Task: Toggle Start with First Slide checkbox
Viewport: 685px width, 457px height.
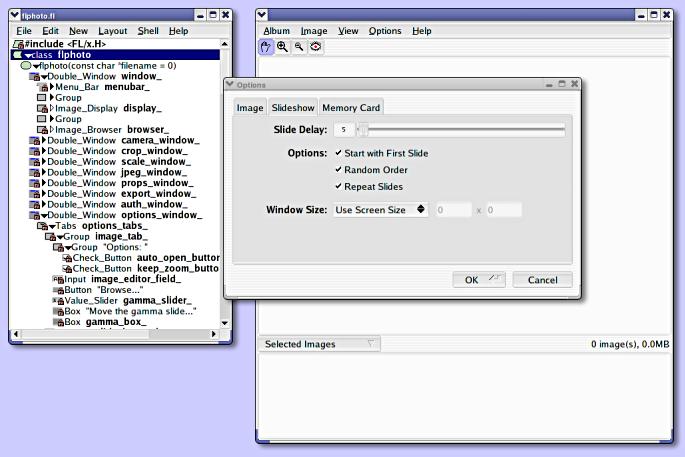Action: pyautogui.click(x=338, y=153)
